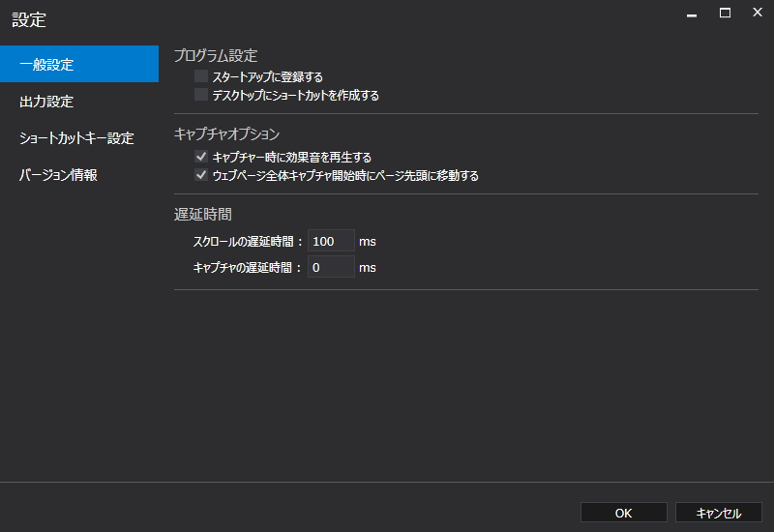Minimize the 設定 window

(x=692, y=14)
